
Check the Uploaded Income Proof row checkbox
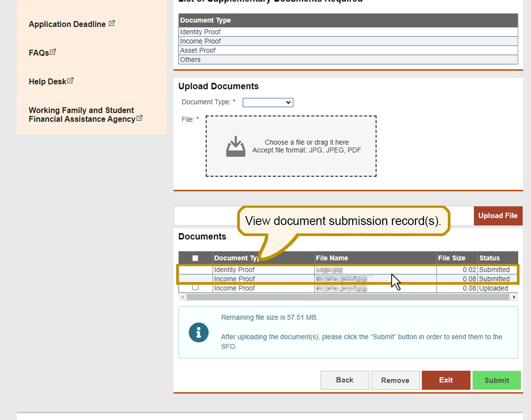195,287
